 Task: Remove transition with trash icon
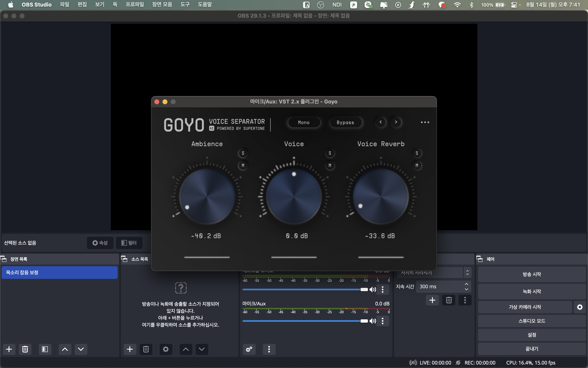(x=449, y=300)
